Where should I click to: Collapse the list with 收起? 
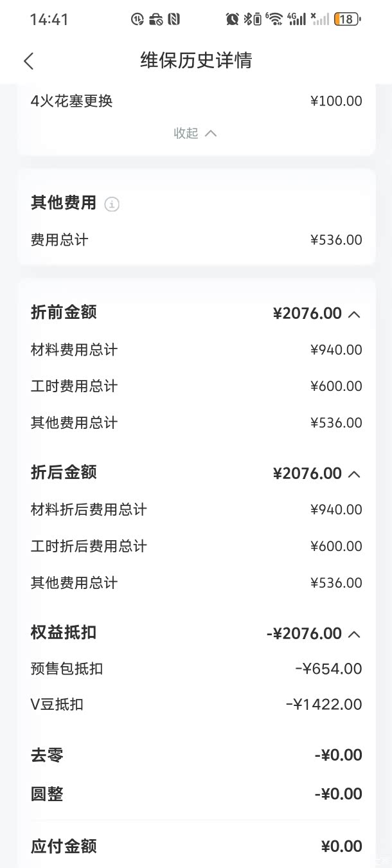point(195,133)
